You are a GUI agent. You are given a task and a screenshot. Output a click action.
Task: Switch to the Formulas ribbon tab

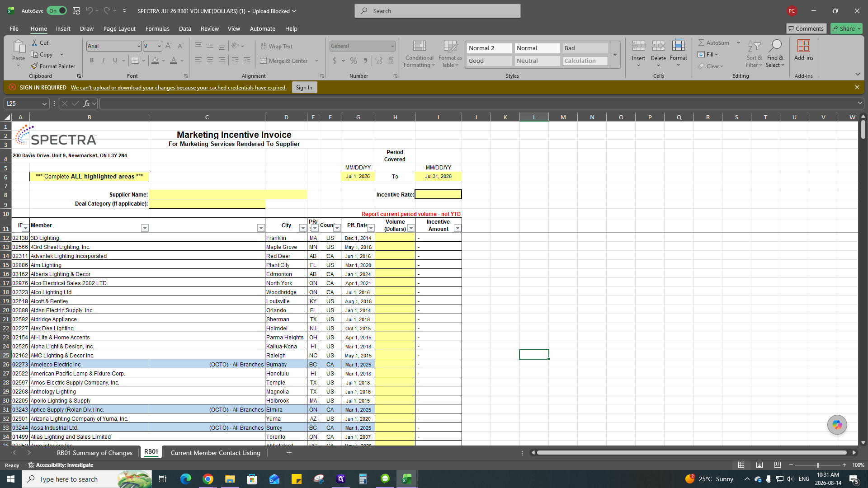tap(157, 28)
